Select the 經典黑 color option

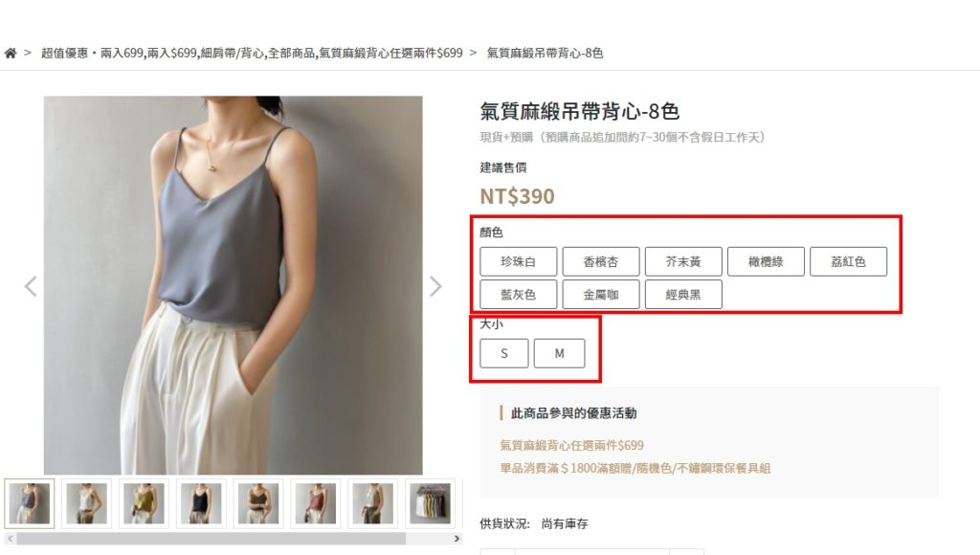point(683,295)
